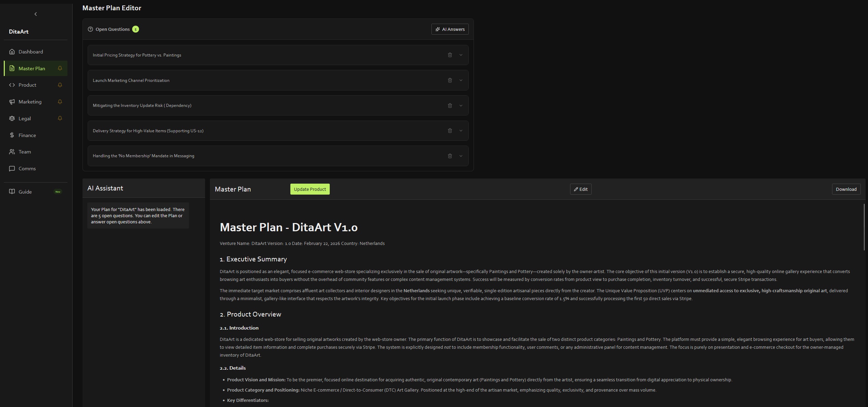This screenshot has height=407, width=868.
Task: Select the Marketing megaphone icon
Action: (x=12, y=101)
